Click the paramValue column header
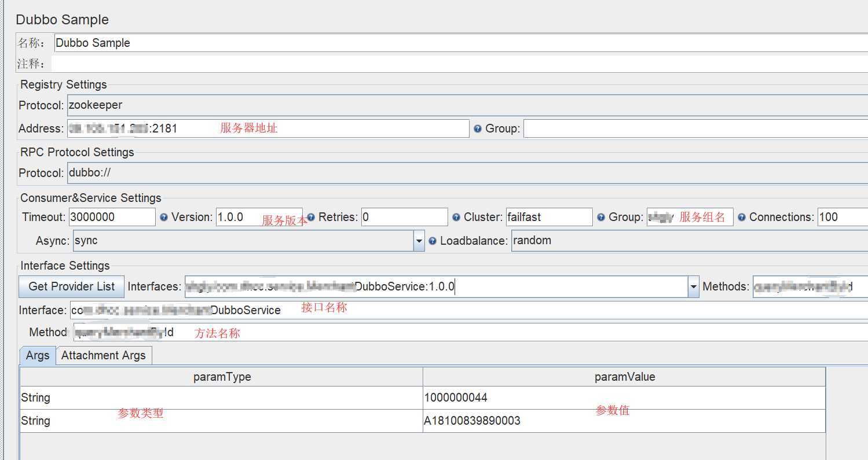 624,377
